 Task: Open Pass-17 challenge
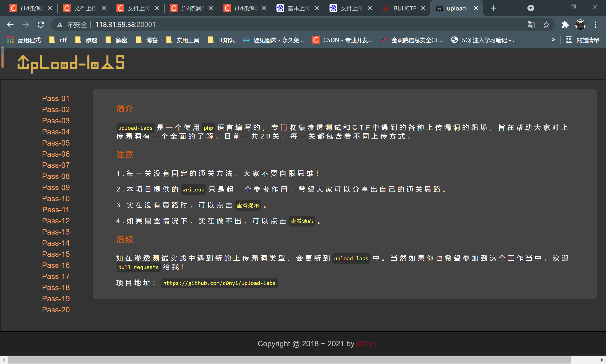pyautogui.click(x=56, y=276)
